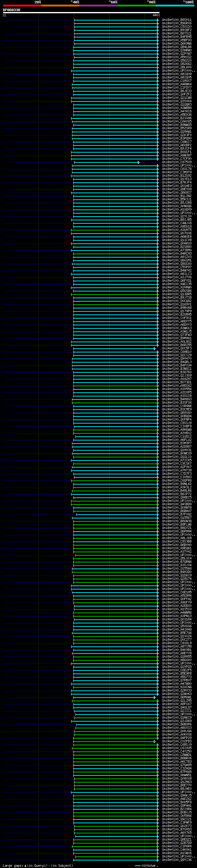Select hit label UniRef100_B9NWG5
197x868 pixels.
point(177,125)
